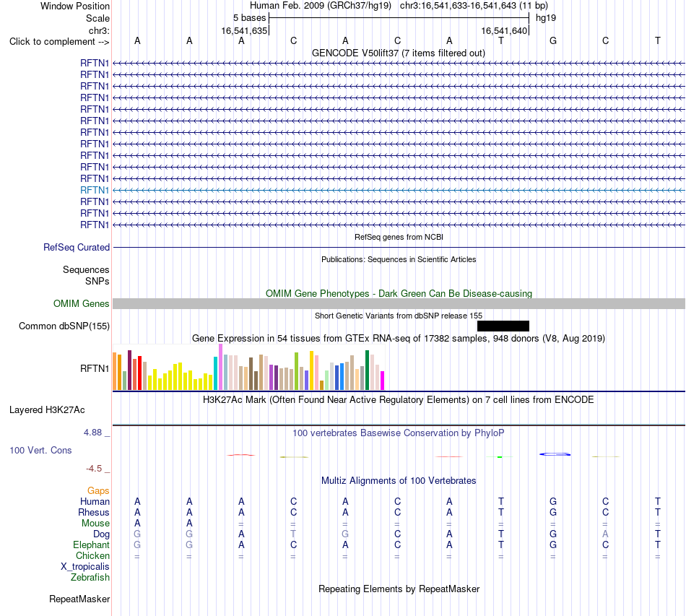
Task: Click the cyan bar in the GTEx chart
Action: [216, 373]
